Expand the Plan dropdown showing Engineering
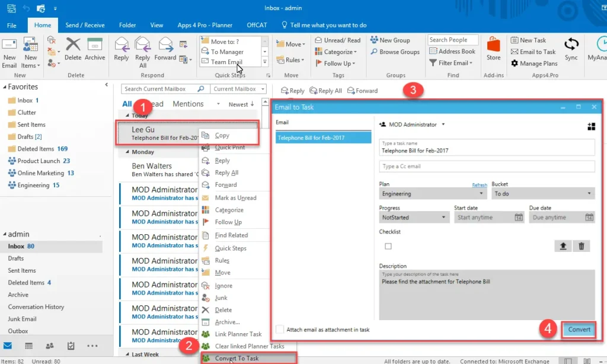The height and width of the screenshot is (364, 607). (x=432, y=194)
